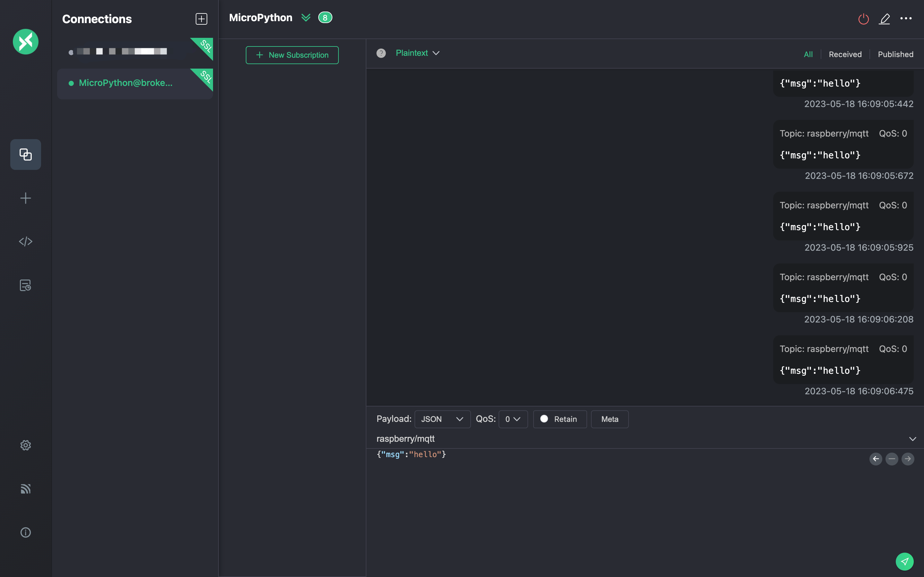Open the Script code icon in sidebar

point(26,242)
